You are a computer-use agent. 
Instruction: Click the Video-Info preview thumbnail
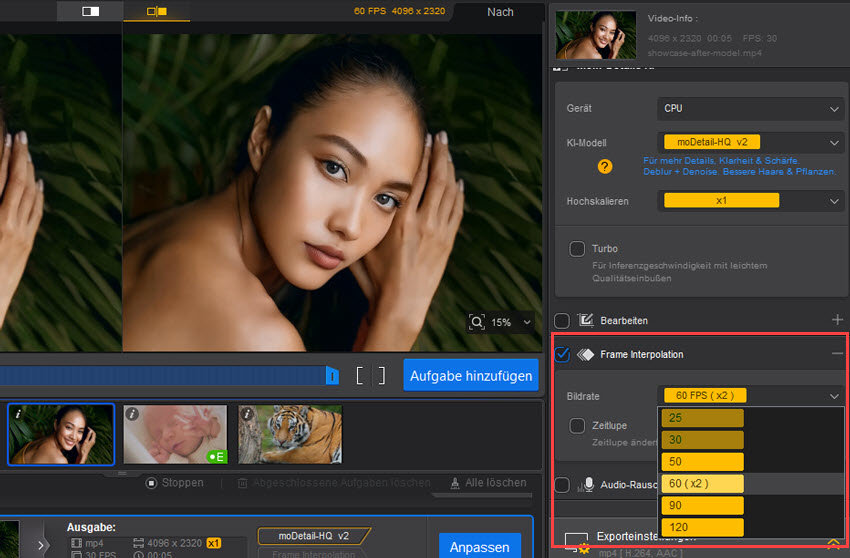coord(596,35)
